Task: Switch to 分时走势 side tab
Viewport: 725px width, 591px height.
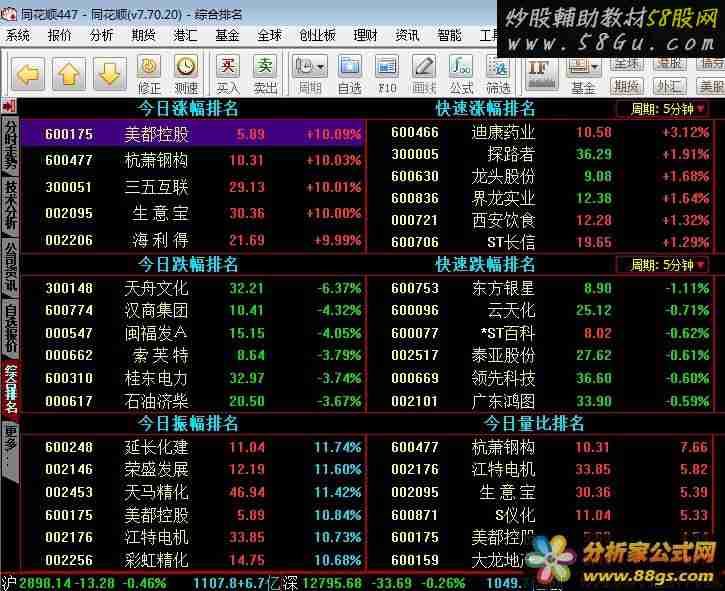Action: [10, 145]
